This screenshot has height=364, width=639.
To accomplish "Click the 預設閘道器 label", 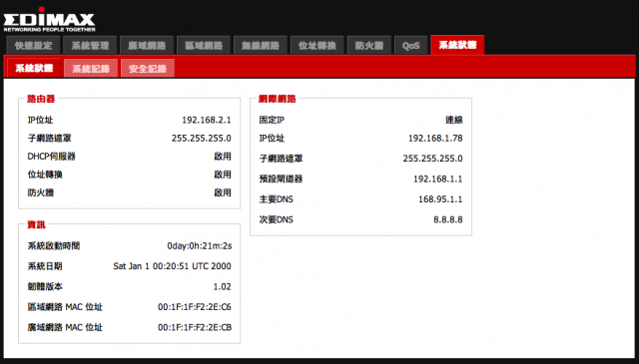I will (x=281, y=180).
